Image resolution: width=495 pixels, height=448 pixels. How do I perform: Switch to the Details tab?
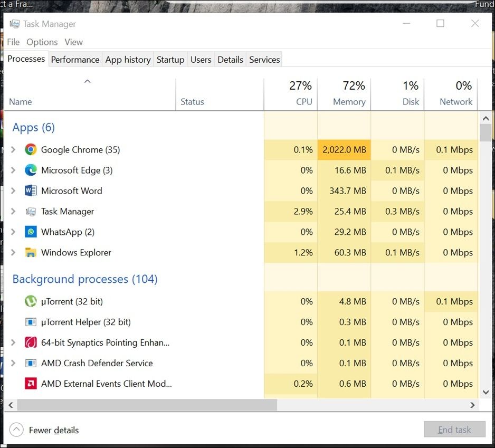pos(230,60)
